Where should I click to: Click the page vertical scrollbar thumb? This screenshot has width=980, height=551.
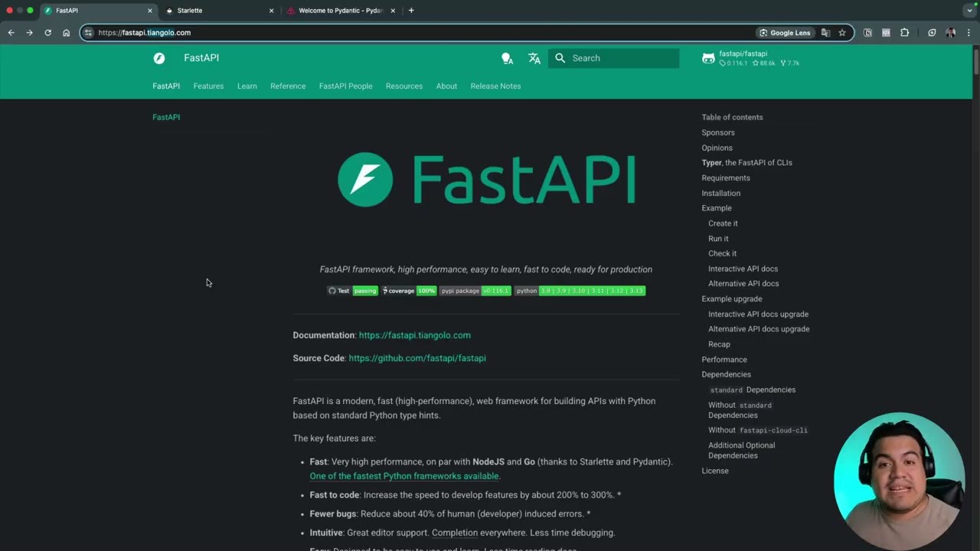976,61
